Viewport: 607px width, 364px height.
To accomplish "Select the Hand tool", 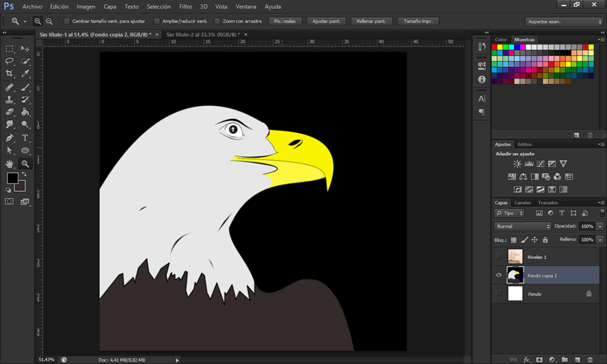I will click(10, 164).
